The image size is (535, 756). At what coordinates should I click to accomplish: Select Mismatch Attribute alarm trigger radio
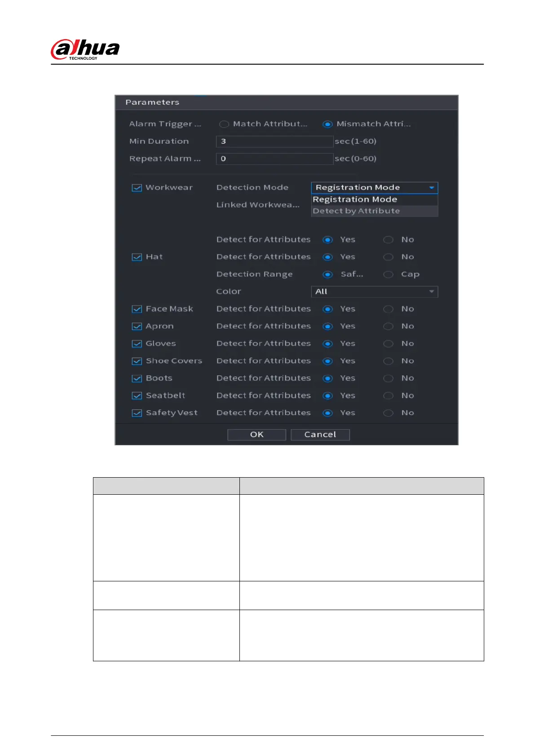tap(327, 124)
